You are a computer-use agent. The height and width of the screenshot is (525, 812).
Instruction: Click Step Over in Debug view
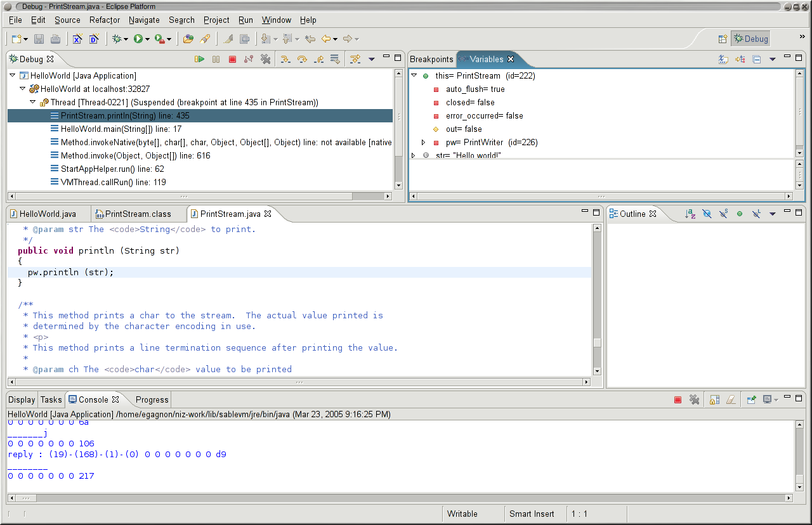tap(302, 59)
